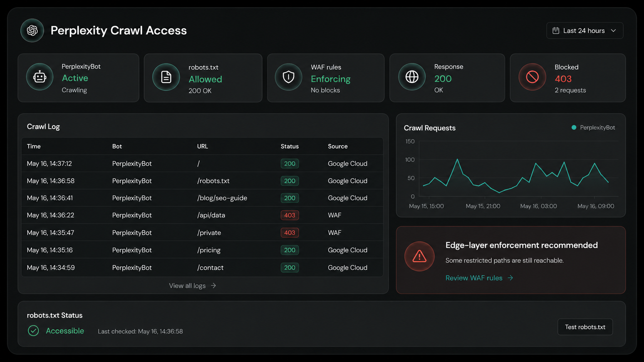Screen dimensions: 644x362
Task: Click the Perplexity Crawl Access logo icon
Action: click(x=32, y=30)
